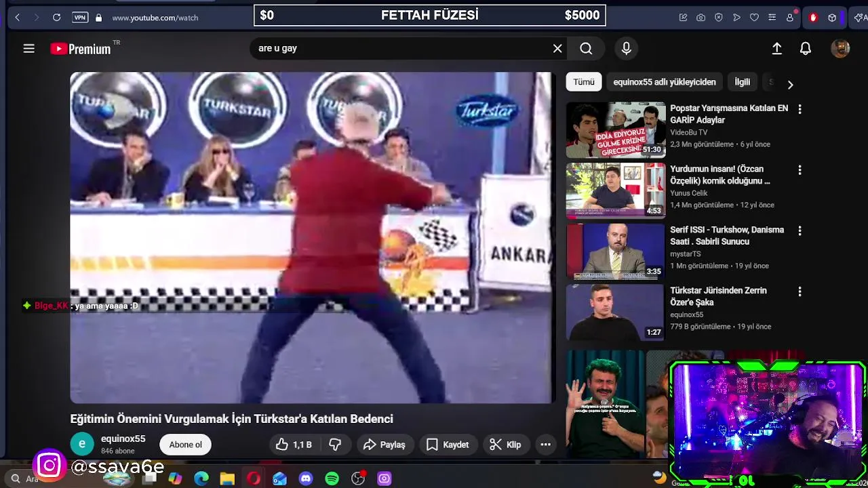Bookmark page with heart icon

[x=754, y=18]
